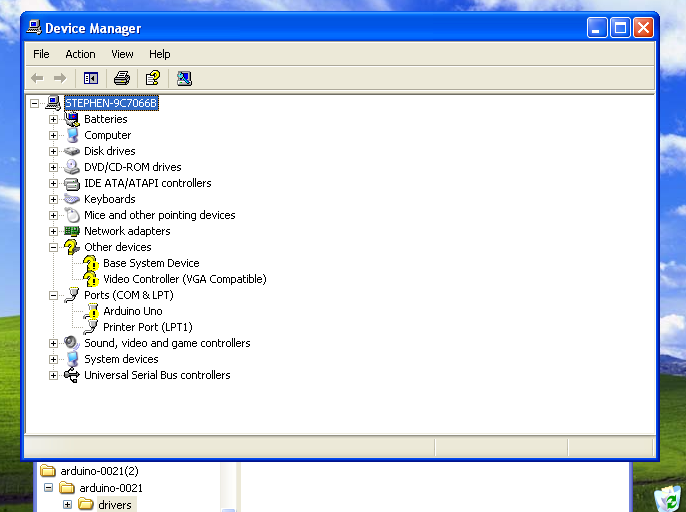Viewport: 686px width, 512px height.
Task: Collapse the STEPHEN-9C7066B root node
Action: [x=34, y=103]
